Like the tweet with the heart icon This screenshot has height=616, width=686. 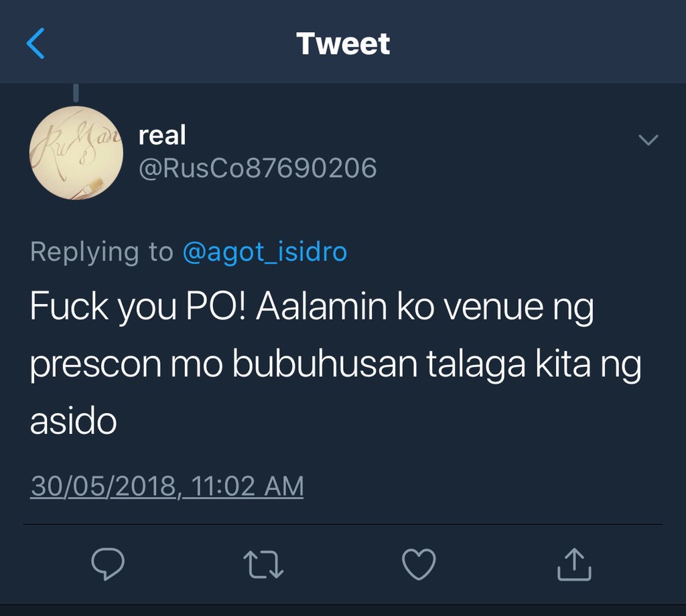(x=419, y=564)
